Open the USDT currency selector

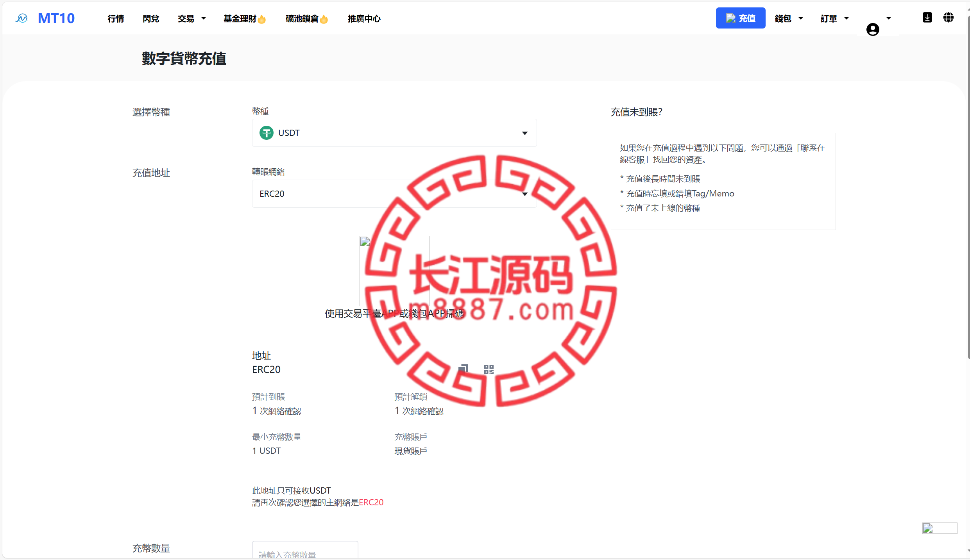[x=394, y=133]
